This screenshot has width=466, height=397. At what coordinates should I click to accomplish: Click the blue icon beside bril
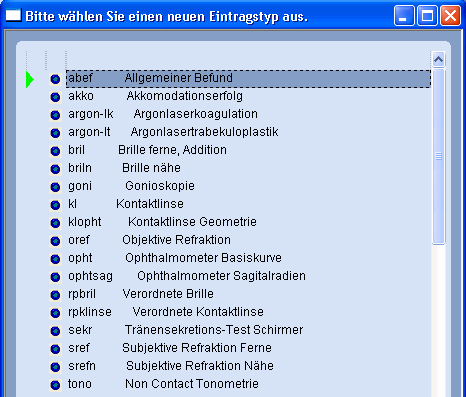[x=55, y=151]
